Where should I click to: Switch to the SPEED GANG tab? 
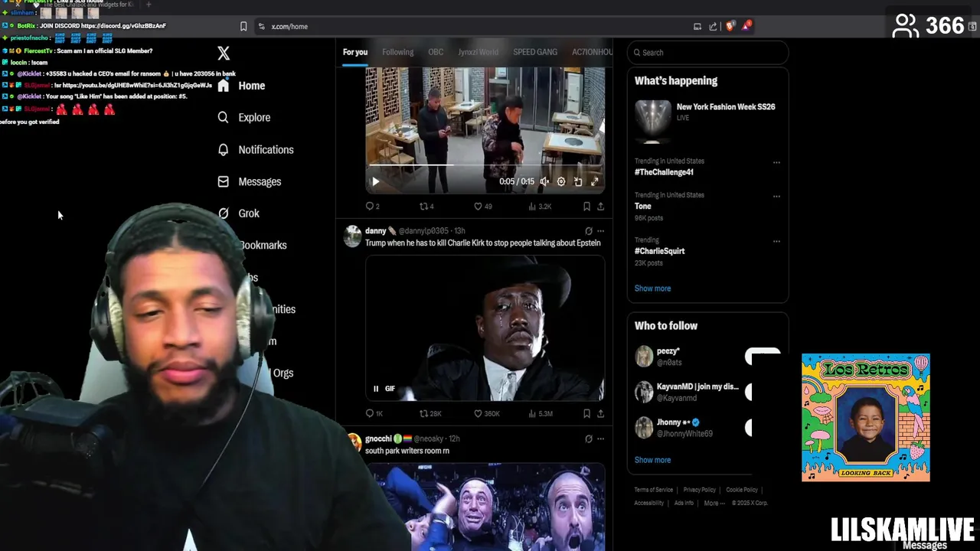535,52
